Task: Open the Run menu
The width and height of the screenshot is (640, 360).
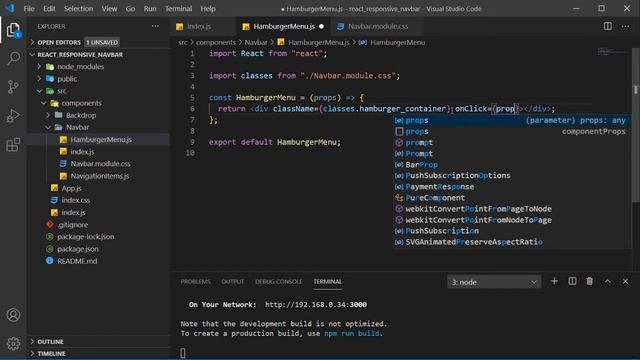Action: [150, 9]
